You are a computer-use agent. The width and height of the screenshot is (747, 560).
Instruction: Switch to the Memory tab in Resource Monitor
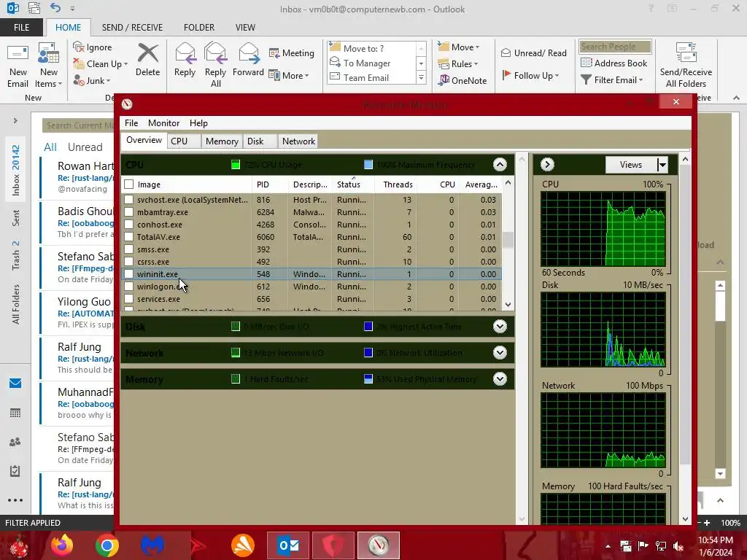222,141
